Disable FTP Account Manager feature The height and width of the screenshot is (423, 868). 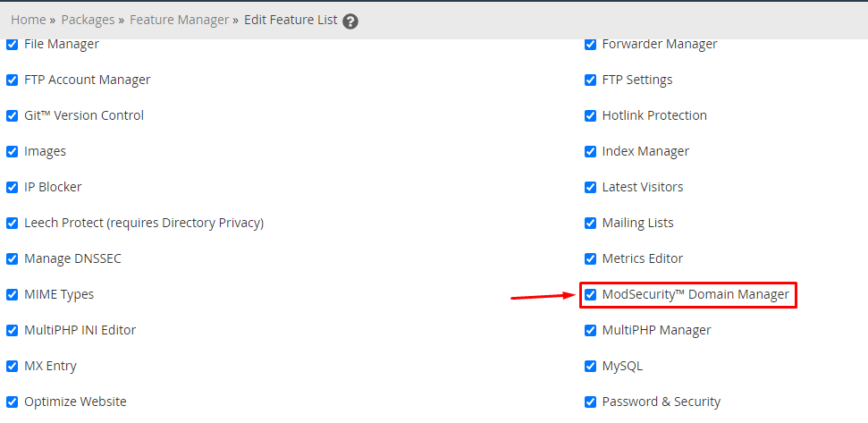pos(13,80)
